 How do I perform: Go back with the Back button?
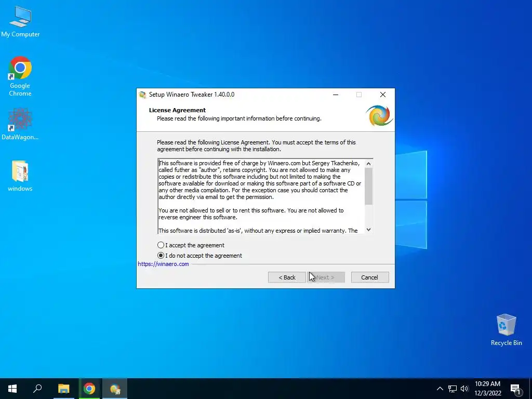pyautogui.click(x=287, y=277)
